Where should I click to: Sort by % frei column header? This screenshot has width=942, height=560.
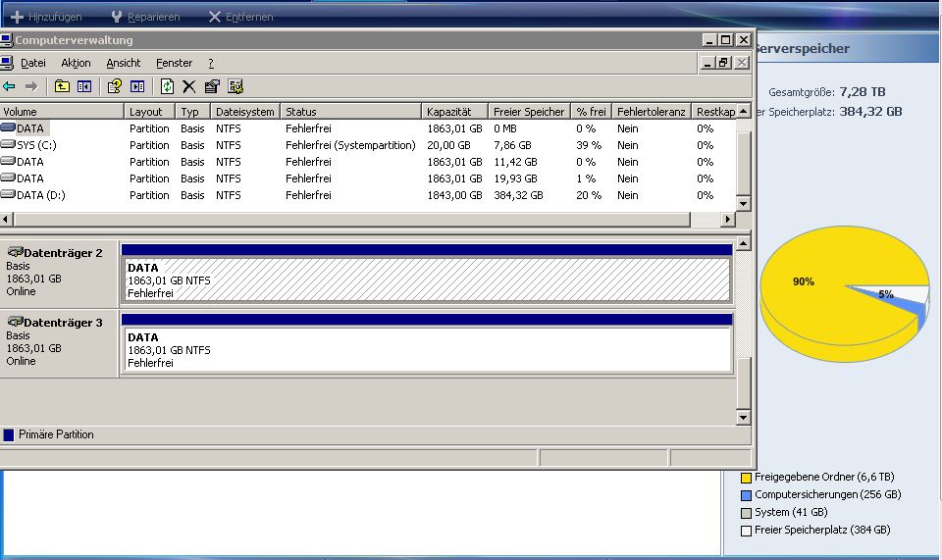pos(591,112)
